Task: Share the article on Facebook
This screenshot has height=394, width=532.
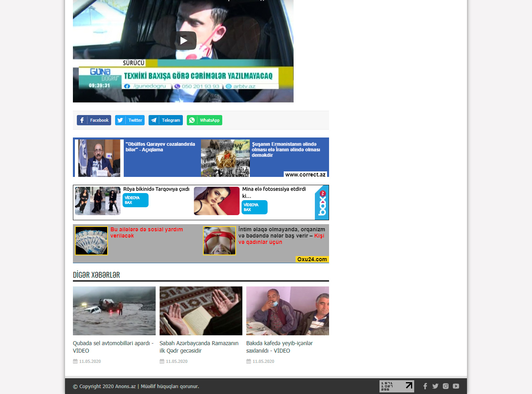Action: 94,120
